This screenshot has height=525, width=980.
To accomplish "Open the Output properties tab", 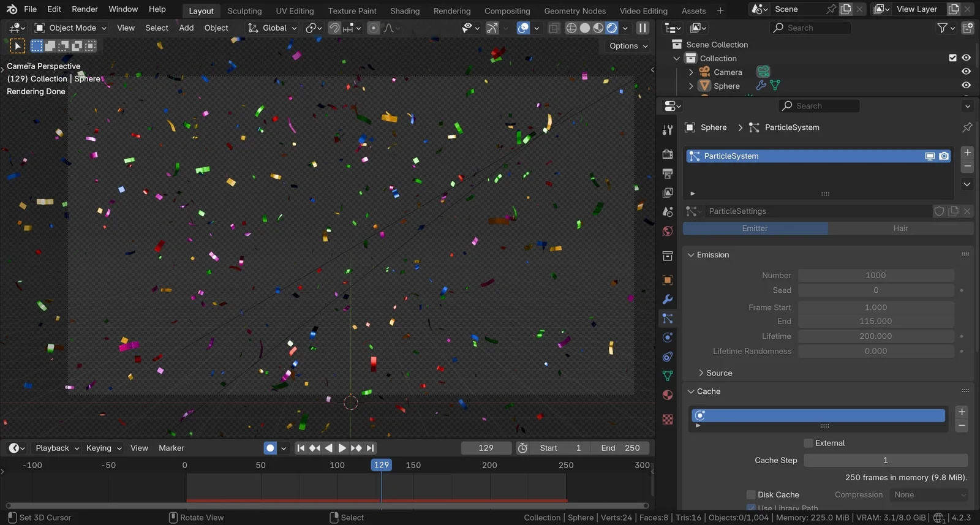I will pos(668,173).
